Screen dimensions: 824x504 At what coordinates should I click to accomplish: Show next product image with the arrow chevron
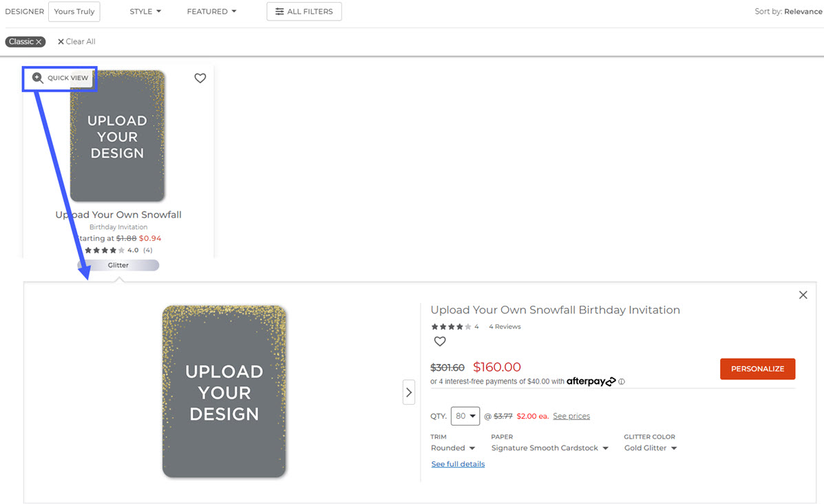[409, 391]
